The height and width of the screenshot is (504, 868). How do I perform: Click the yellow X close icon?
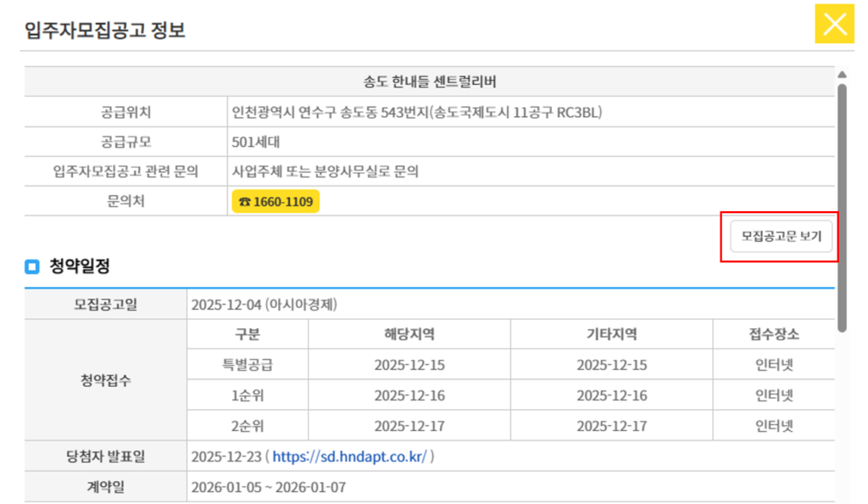834,24
